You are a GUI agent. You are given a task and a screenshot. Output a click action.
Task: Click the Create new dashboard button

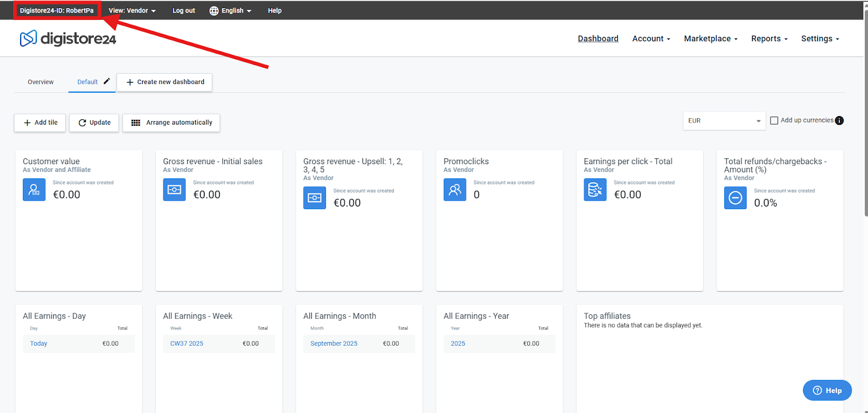coord(164,82)
